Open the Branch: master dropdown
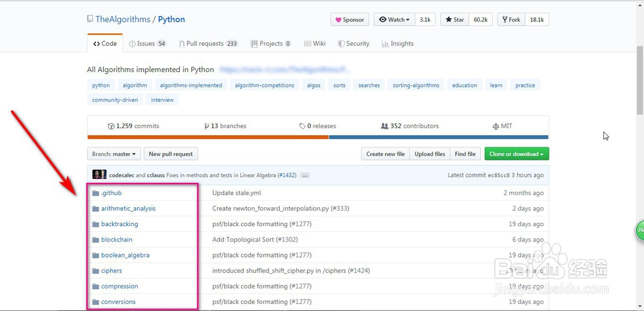This screenshot has width=644, height=311. pyautogui.click(x=114, y=154)
